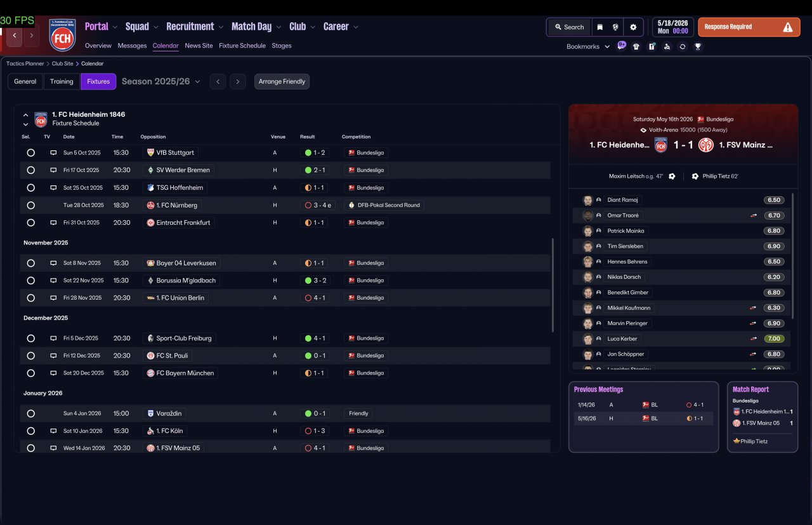
Task: Open the 1. FC Union Berlin opposition link
Action: click(x=176, y=298)
